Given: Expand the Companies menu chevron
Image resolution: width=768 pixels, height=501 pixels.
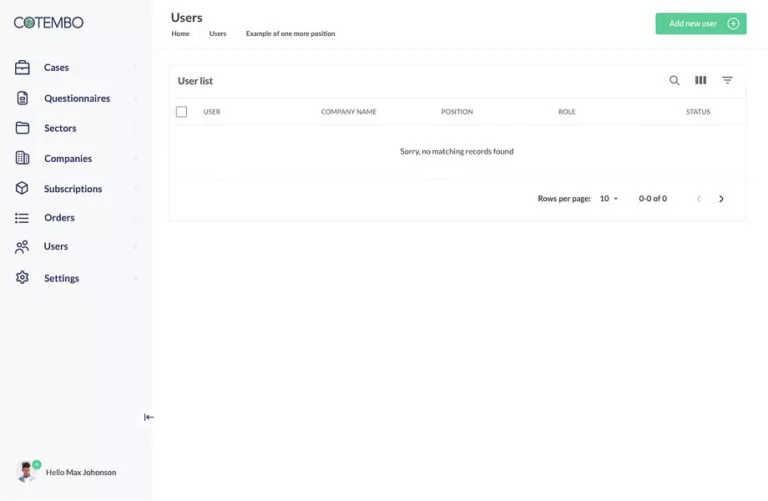Looking at the screenshot, I should click(135, 159).
